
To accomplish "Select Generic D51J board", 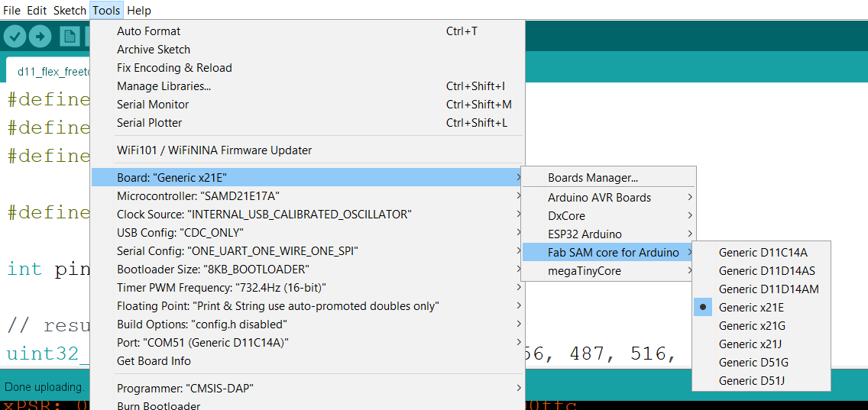I will [x=762, y=381].
